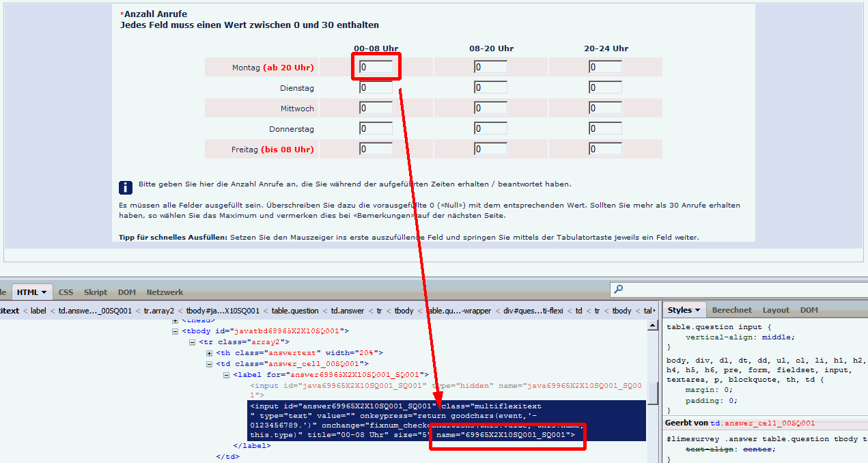Switch to the Skript tab

point(96,292)
